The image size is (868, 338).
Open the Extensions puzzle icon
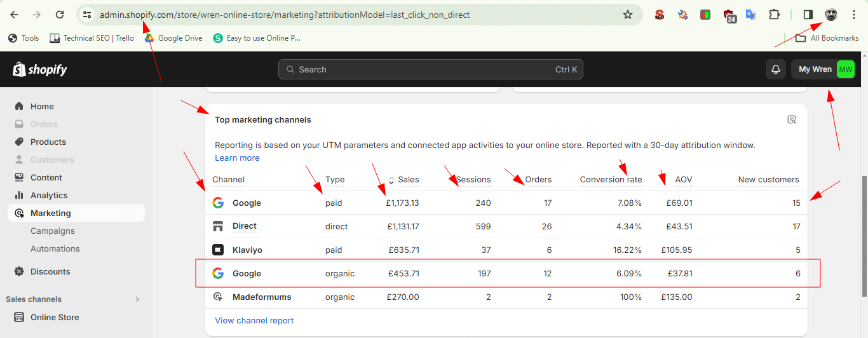(x=774, y=15)
